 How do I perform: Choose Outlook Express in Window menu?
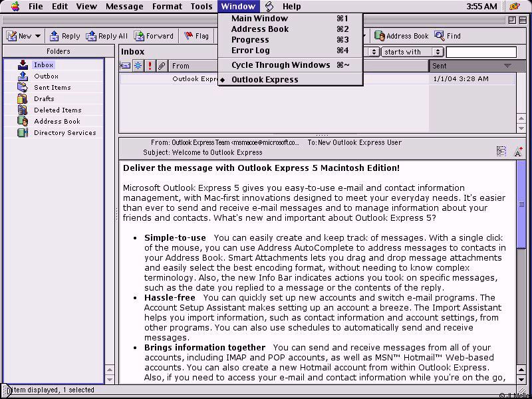coord(291,79)
